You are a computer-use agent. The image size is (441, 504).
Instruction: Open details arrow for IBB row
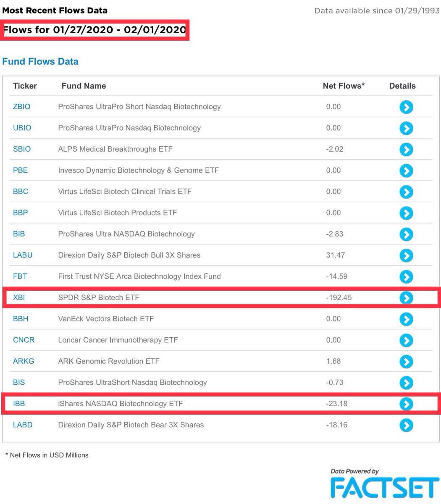tap(406, 404)
